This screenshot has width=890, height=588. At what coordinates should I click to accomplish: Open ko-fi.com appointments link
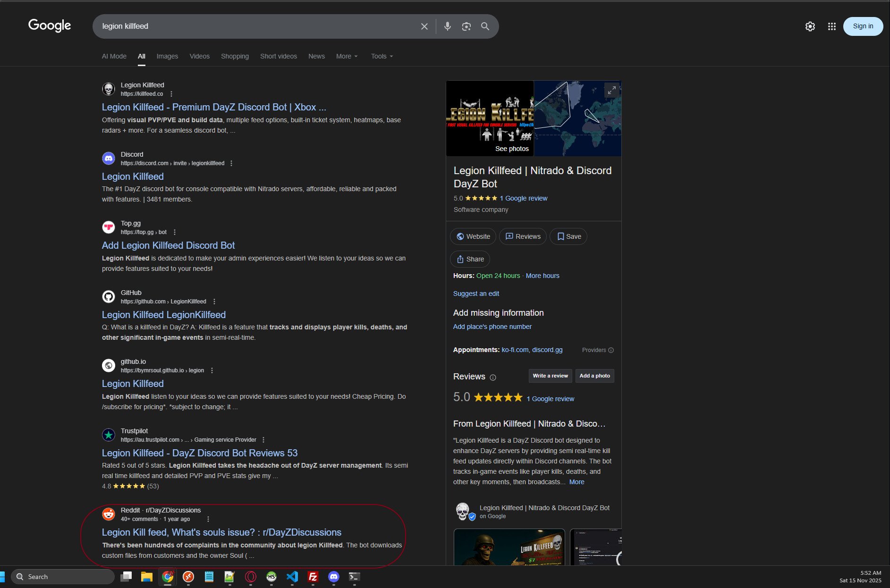(x=515, y=350)
